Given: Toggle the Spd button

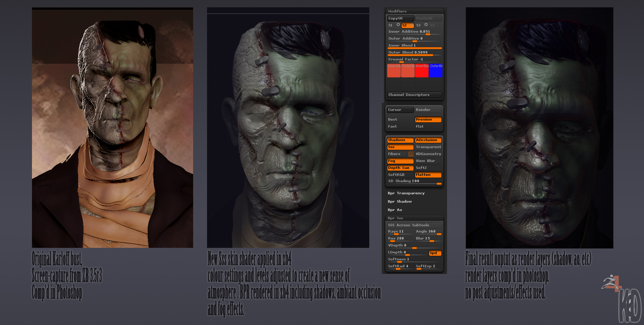Looking at the screenshot, I should point(435,253).
